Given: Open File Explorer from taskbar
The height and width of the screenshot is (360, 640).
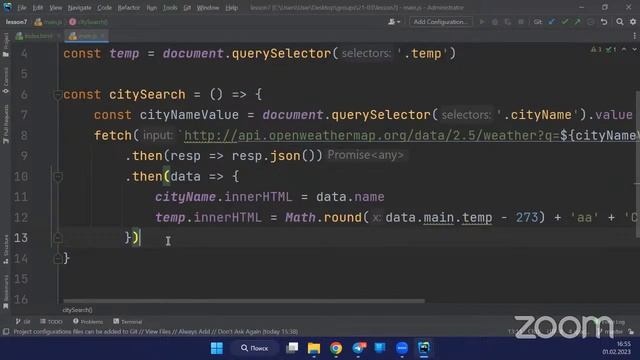Looking at the screenshot, I should 314,348.
